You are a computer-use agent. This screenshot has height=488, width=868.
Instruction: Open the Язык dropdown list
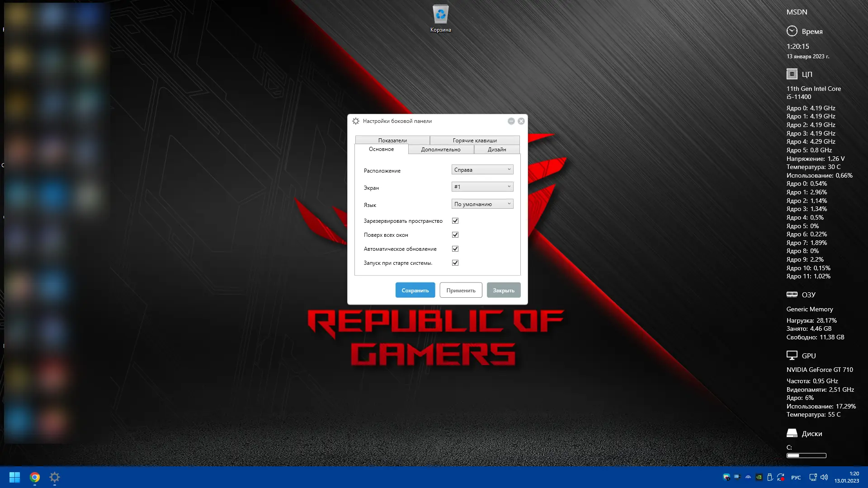click(482, 204)
